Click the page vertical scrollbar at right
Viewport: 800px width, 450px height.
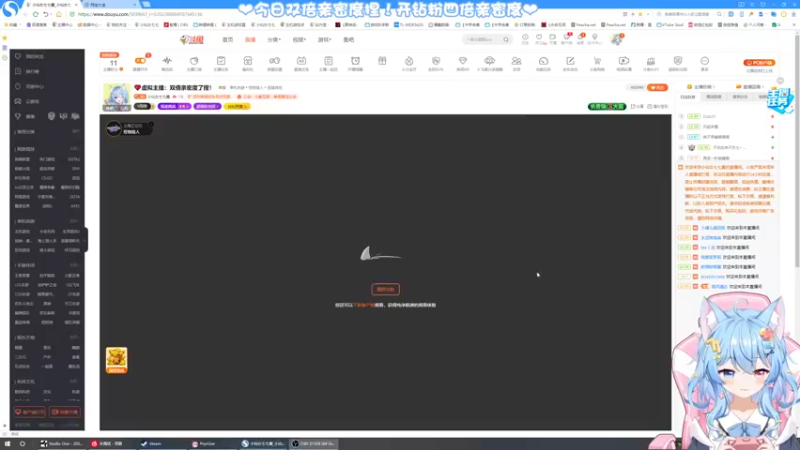[x=796, y=153]
